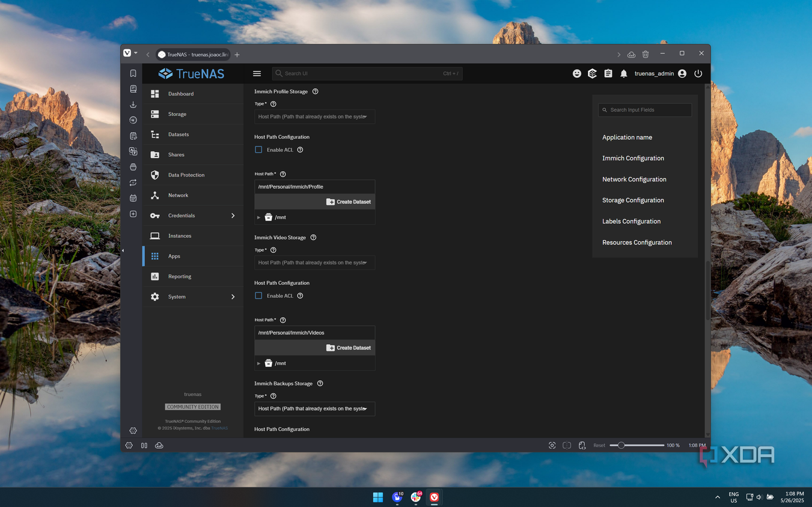Click the power icon in TrueNAS header
The image size is (812, 507).
(x=698, y=73)
